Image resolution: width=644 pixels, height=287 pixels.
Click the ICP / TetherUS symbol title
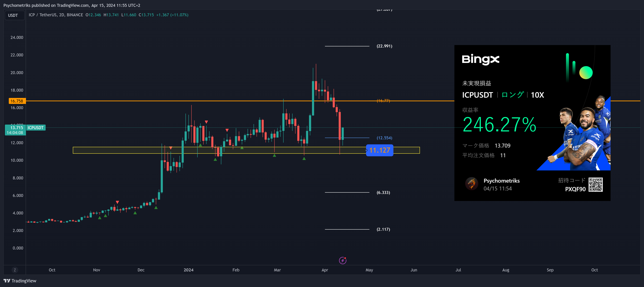[x=55, y=15]
